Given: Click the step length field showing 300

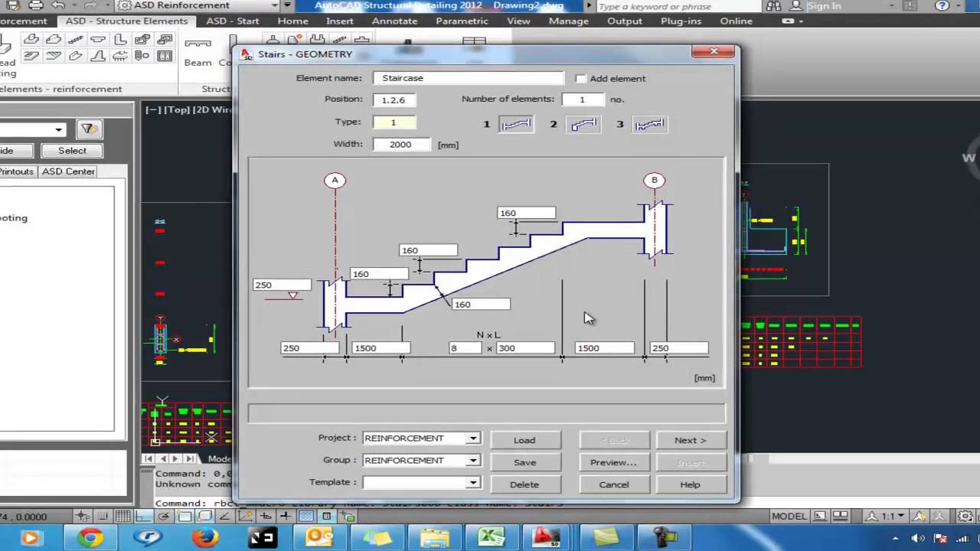Looking at the screenshot, I should [x=525, y=348].
